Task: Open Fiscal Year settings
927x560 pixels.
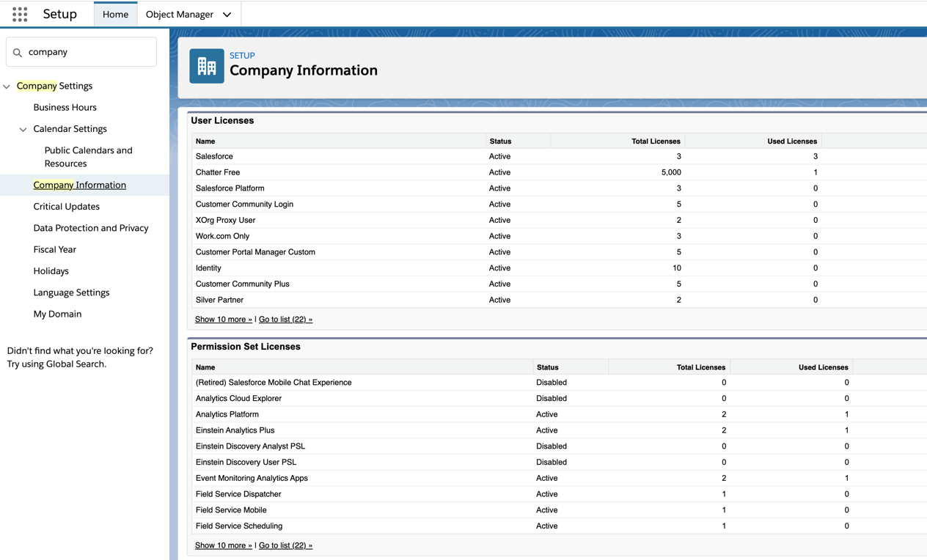Action: [54, 249]
